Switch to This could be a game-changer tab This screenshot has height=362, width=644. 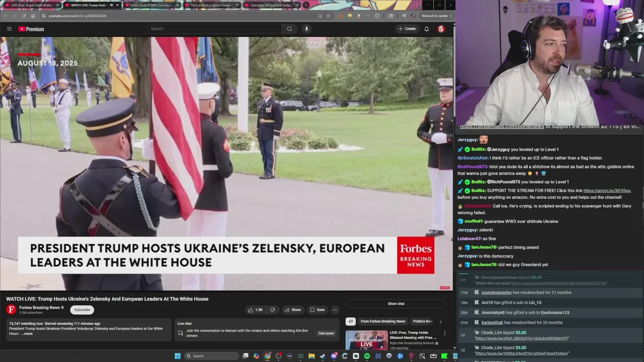pyautogui.click(x=211, y=5)
